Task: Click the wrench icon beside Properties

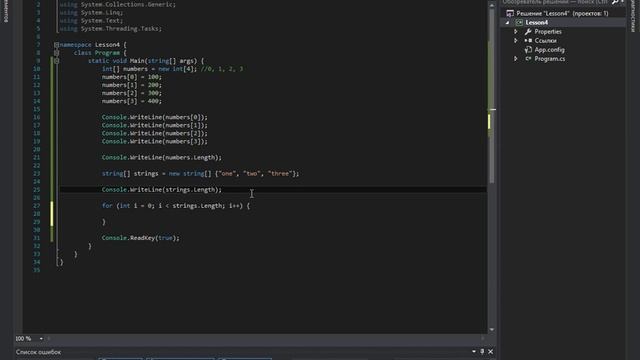Action: (x=528, y=31)
